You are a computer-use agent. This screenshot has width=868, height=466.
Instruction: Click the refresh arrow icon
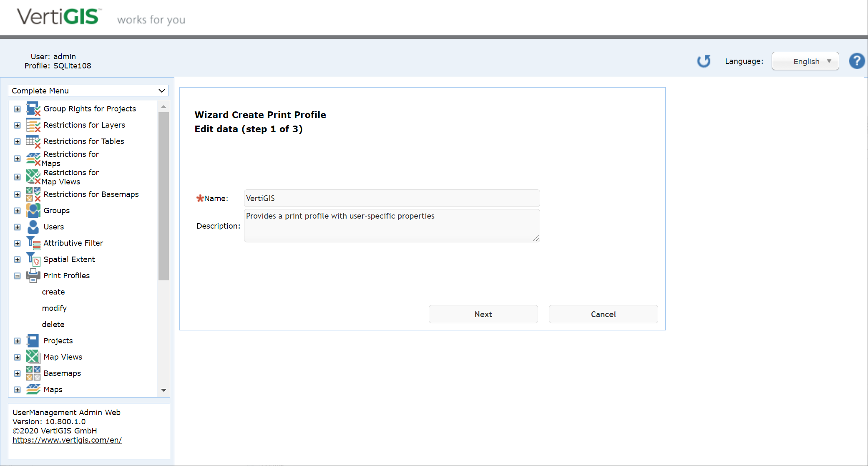[704, 61]
